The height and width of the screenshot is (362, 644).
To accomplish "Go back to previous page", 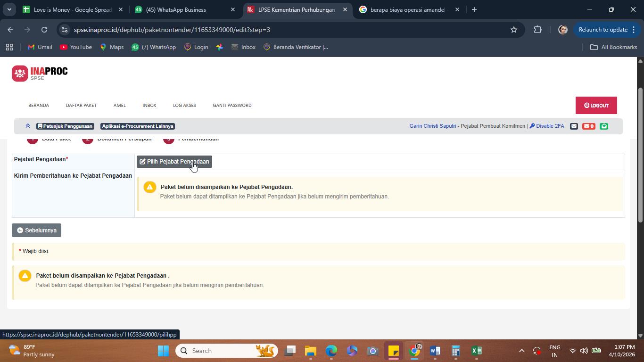I will (10, 30).
